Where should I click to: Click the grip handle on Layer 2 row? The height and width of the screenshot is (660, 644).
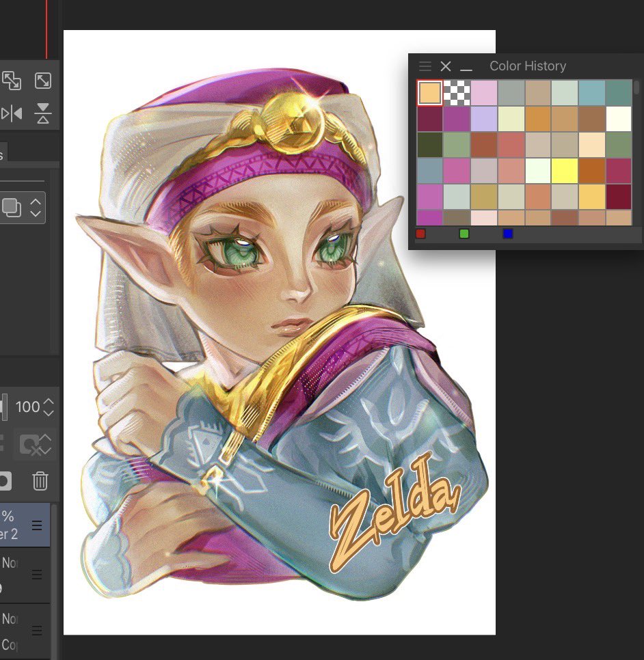pyautogui.click(x=37, y=525)
